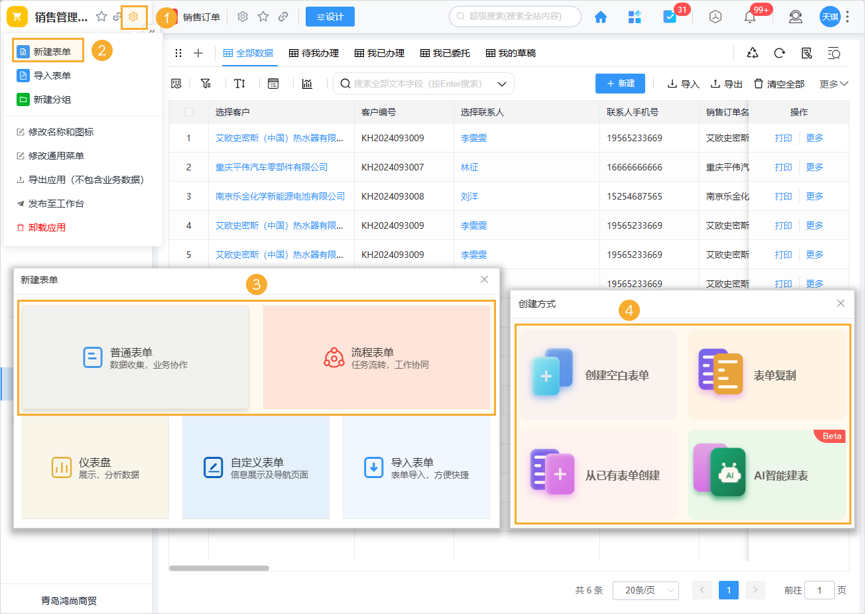Image resolution: width=868 pixels, height=614 pixels.
Task: Click the settings gear beside 销售订单
Action: point(242,17)
